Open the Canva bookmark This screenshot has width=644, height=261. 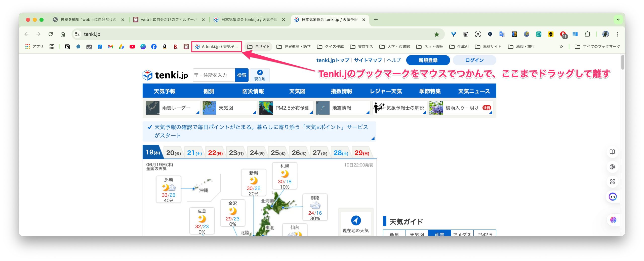143,47
